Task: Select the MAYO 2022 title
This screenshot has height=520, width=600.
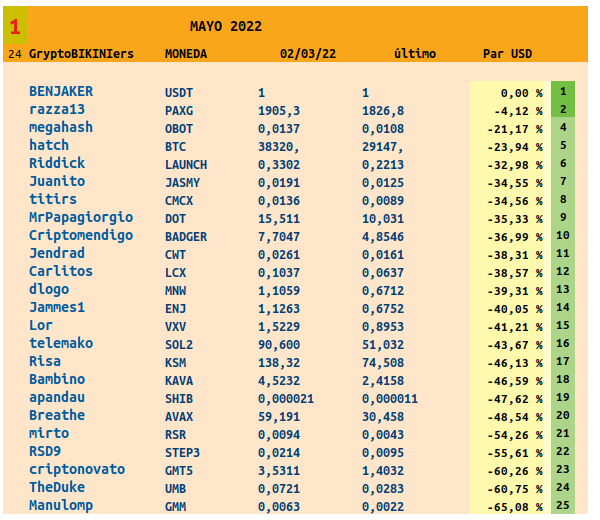Action: click(x=226, y=26)
